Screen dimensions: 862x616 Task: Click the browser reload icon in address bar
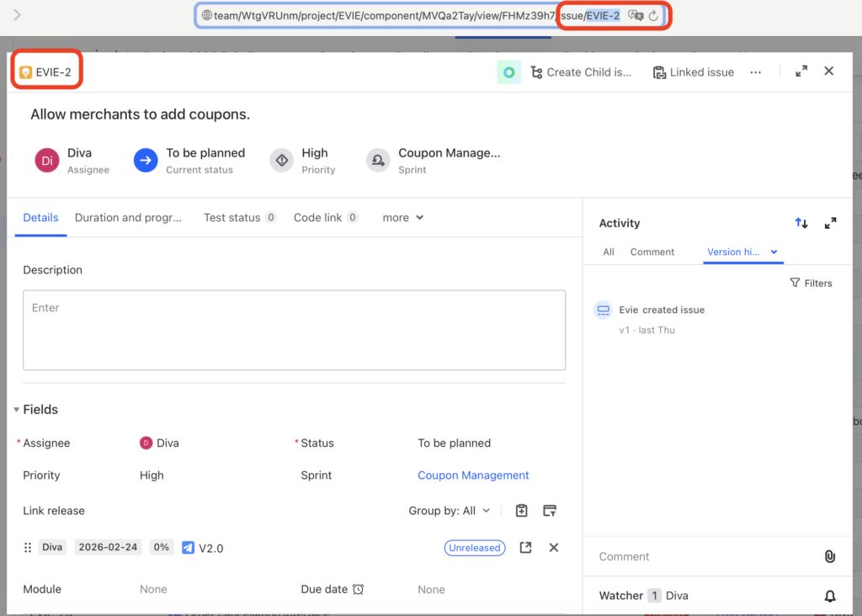[x=653, y=16]
